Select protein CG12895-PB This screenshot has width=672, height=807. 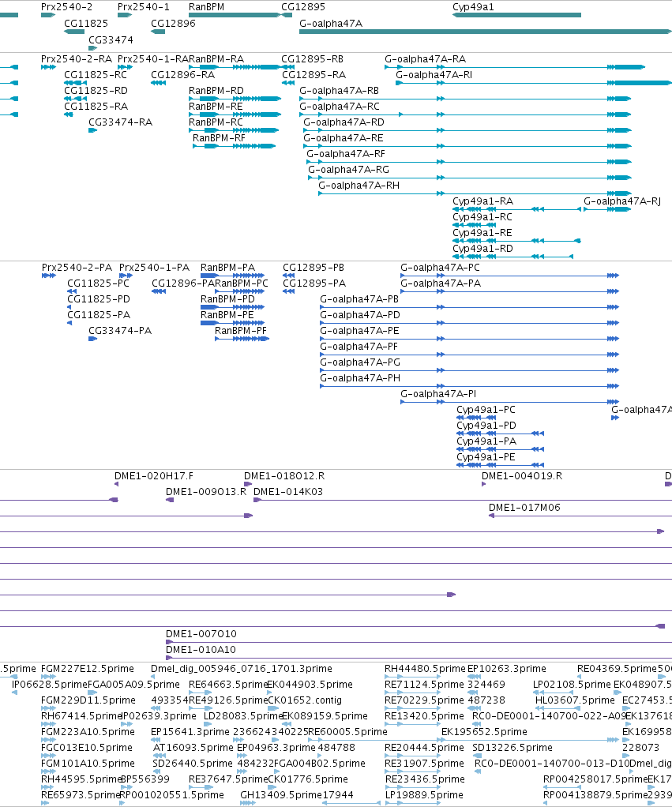[313, 268]
